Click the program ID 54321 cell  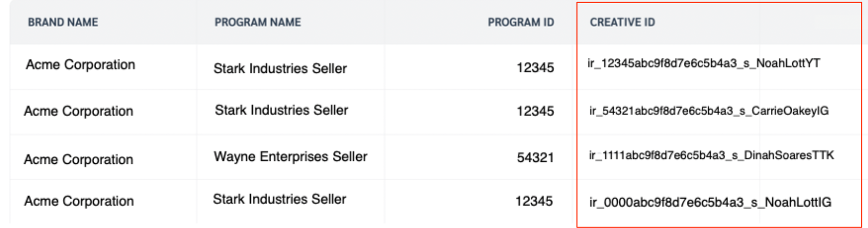click(x=535, y=158)
